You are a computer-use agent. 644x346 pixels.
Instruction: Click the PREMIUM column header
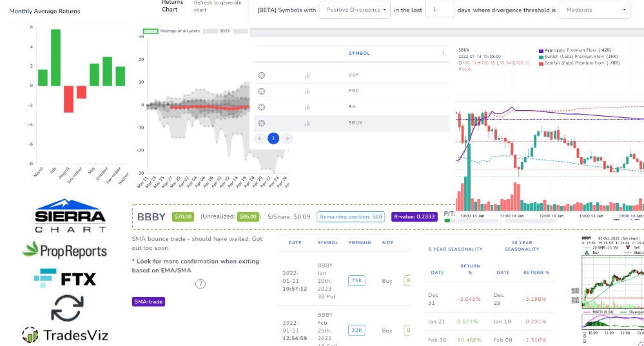(x=360, y=242)
